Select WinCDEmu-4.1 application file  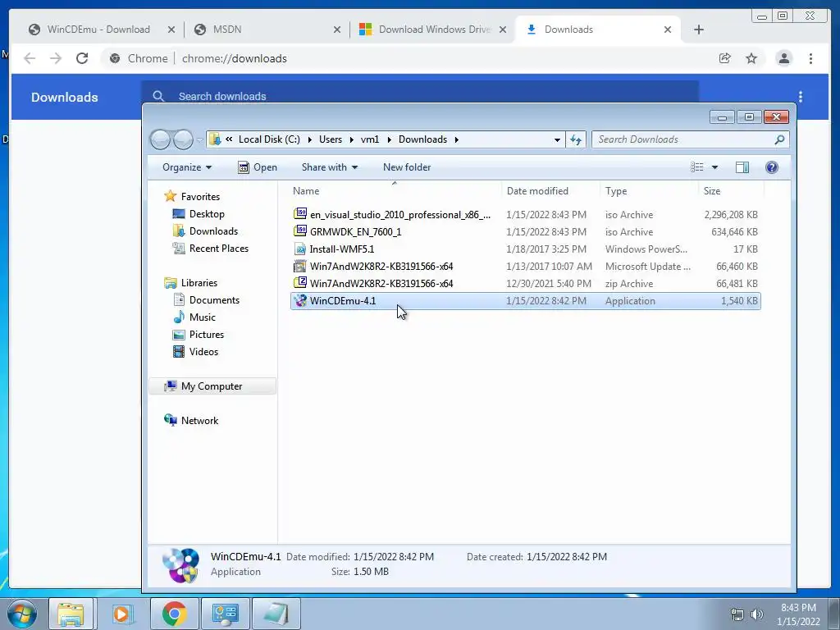pos(525,300)
